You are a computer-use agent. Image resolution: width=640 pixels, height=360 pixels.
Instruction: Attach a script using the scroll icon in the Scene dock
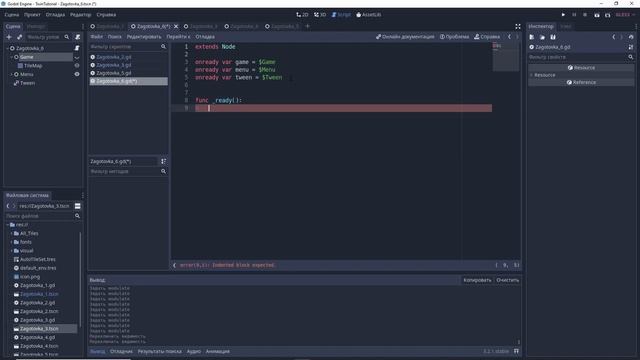point(78,37)
